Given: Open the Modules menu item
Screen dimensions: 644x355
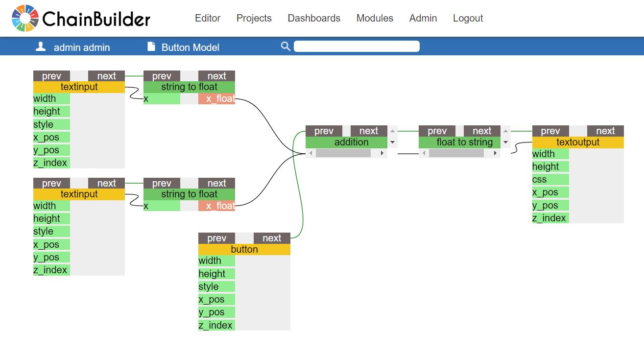Looking at the screenshot, I should click(375, 18).
